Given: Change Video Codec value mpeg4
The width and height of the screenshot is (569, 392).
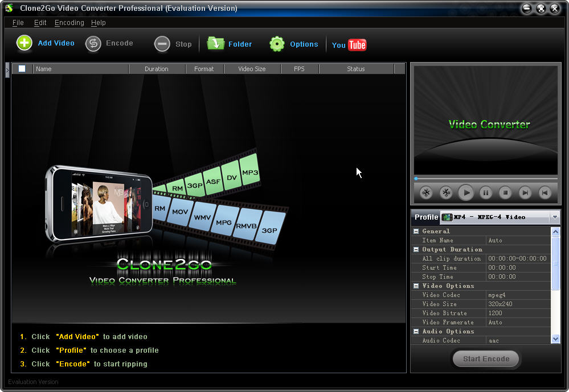Looking at the screenshot, I should coord(518,295).
